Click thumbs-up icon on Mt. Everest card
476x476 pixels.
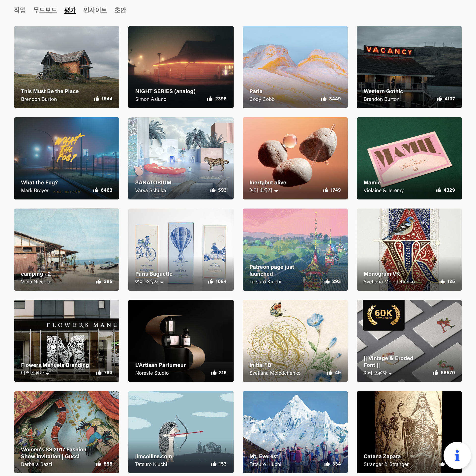327,464
